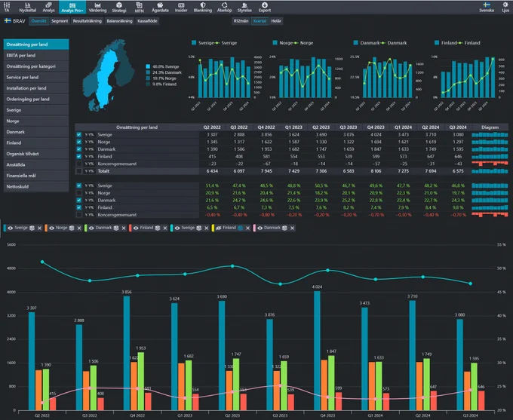Open Orderingång per land in sidebar
The height and width of the screenshot is (420, 513).
coord(36,99)
